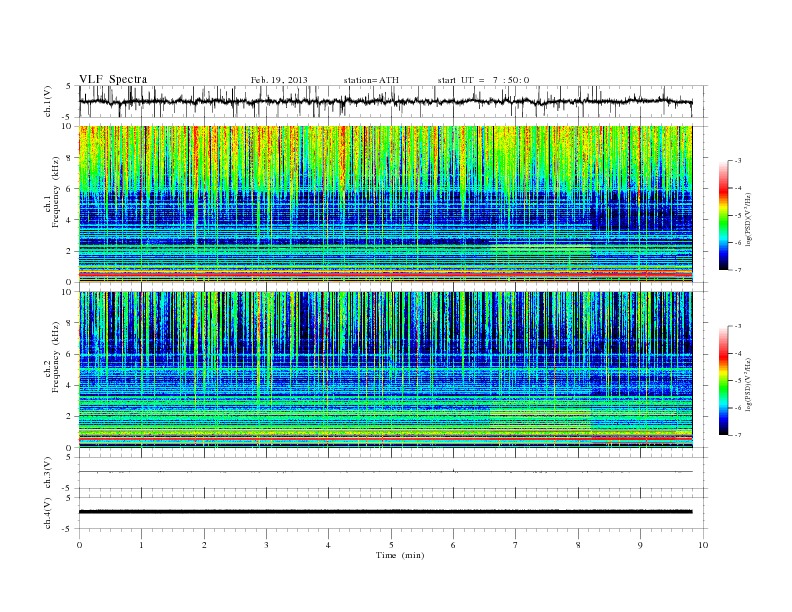Select the "ch.3(V)" axis label
The width and height of the screenshot is (792, 612).
(48, 473)
